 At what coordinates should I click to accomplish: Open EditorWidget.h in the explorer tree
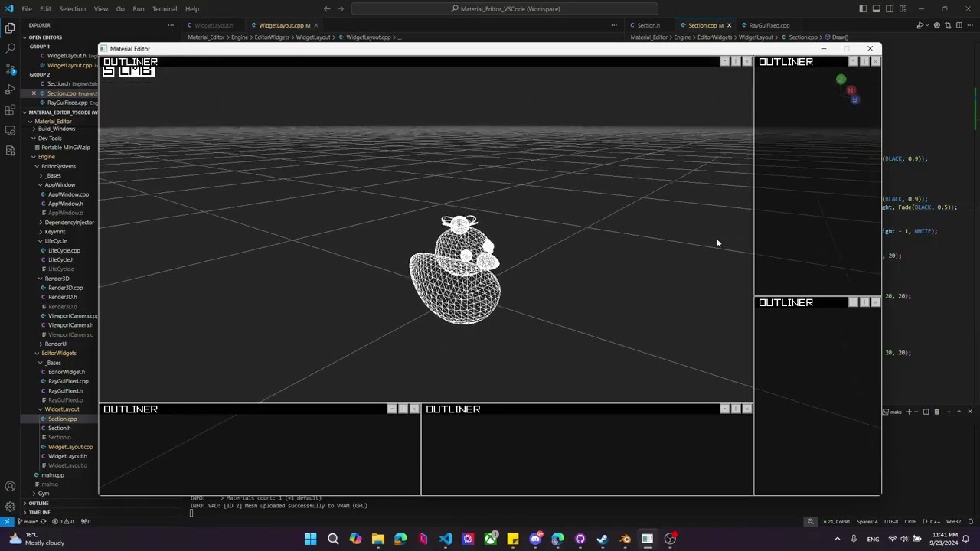[66, 372]
